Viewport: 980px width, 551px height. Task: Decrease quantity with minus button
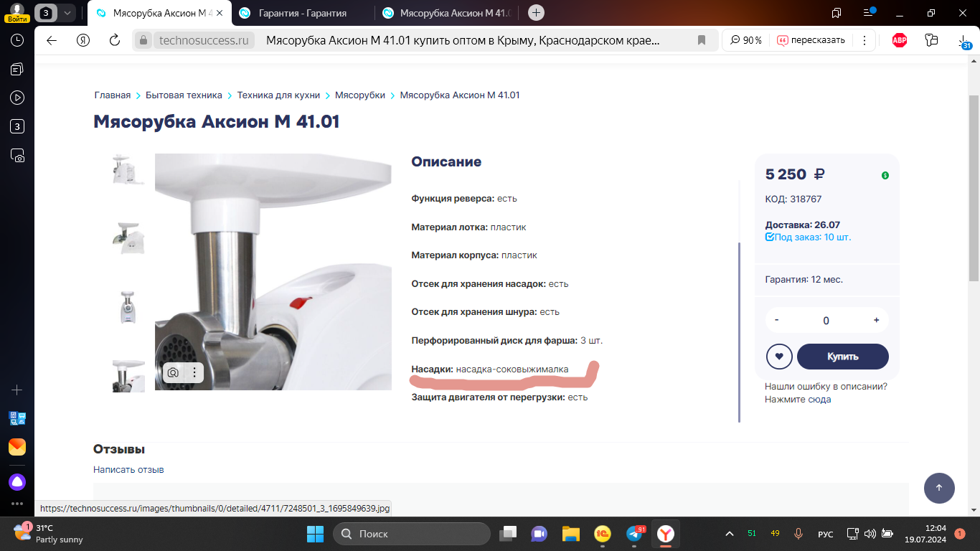777,320
